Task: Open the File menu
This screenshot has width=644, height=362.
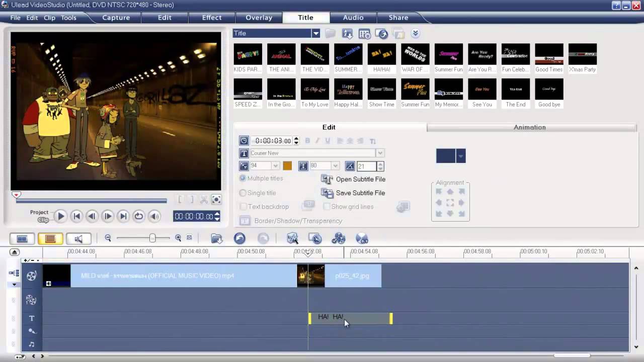Action: [16, 18]
